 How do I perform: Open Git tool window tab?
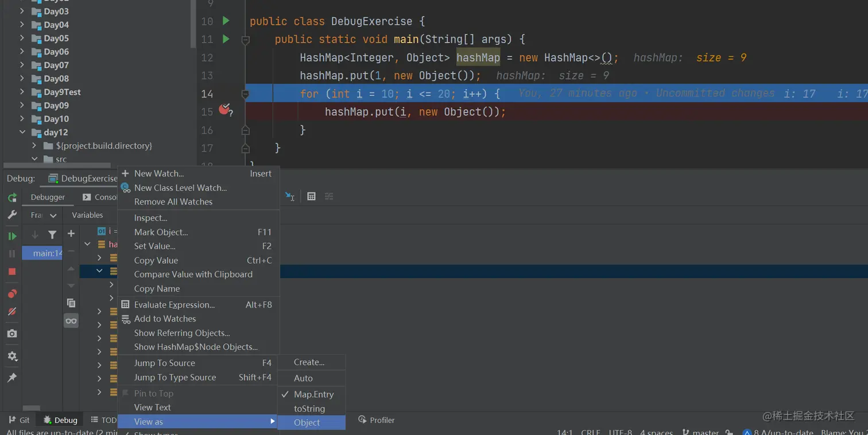(x=20, y=420)
